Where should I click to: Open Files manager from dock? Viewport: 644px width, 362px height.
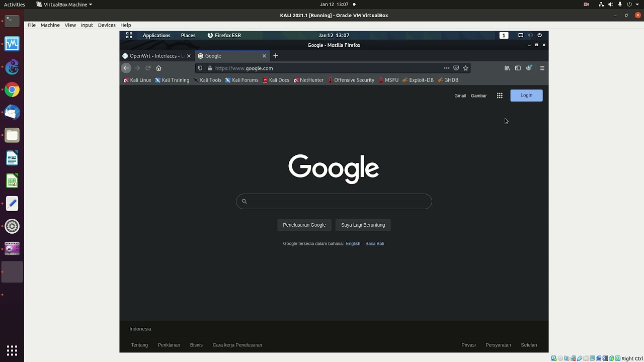point(12,135)
